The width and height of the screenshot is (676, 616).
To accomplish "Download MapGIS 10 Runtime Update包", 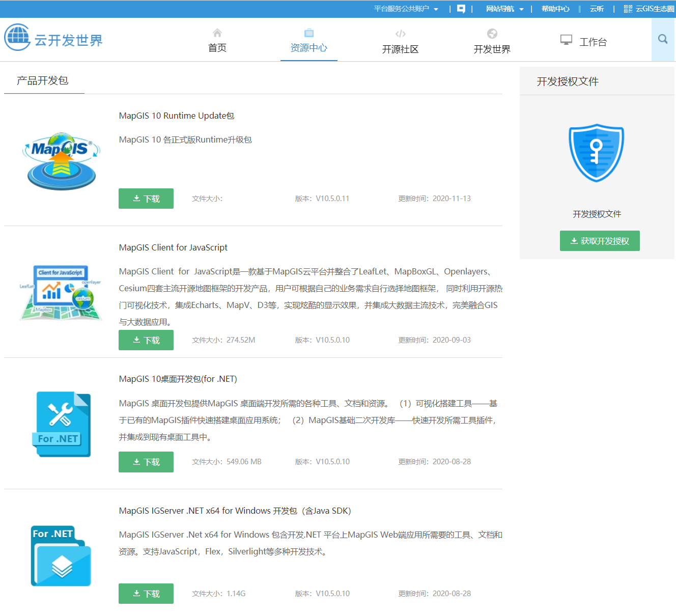I will pos(146,199).
